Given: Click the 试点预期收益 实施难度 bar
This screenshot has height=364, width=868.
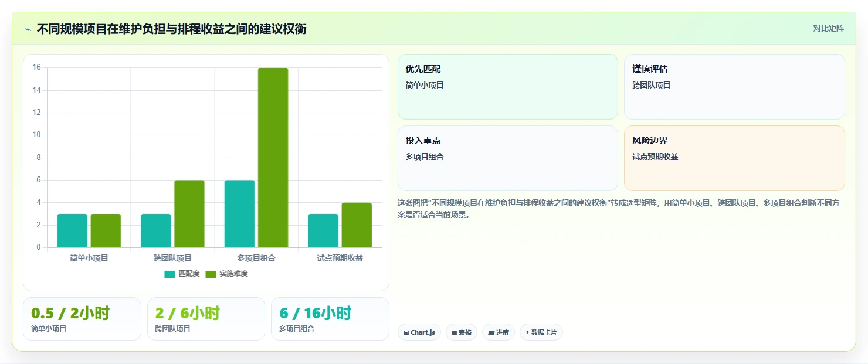Looking at the screenshot, I should pos(357,225).
